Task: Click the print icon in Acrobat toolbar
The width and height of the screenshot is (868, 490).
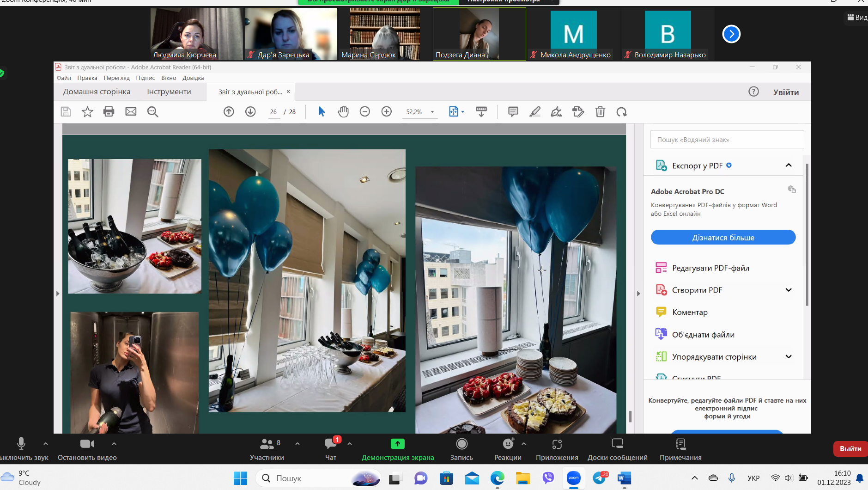Action: click(109, 111)
